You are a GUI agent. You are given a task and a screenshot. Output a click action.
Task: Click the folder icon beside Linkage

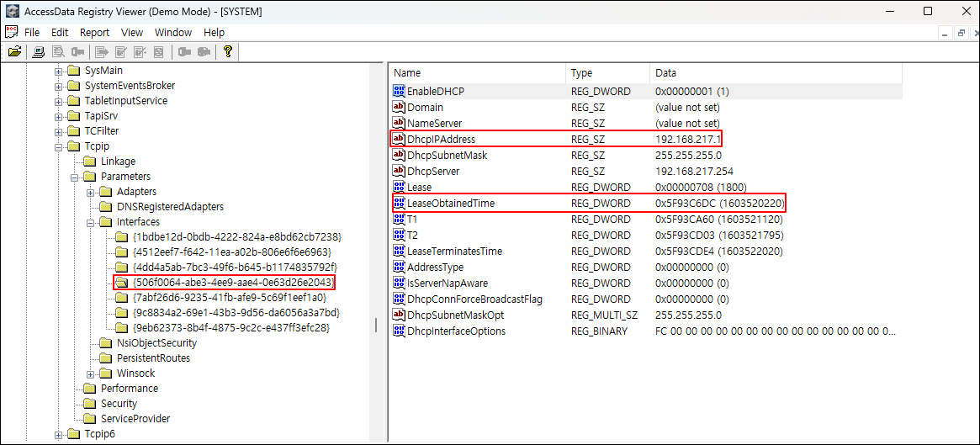(x=90, y=162)
